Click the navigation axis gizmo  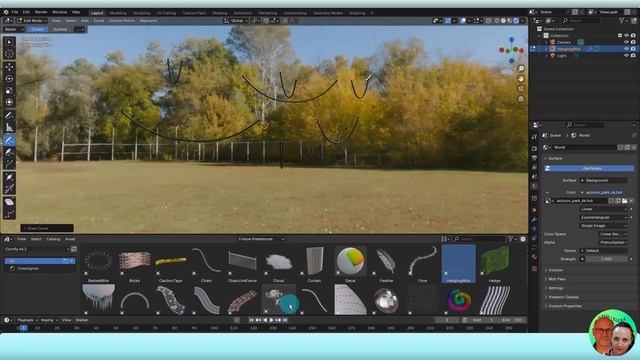(511, 50)
